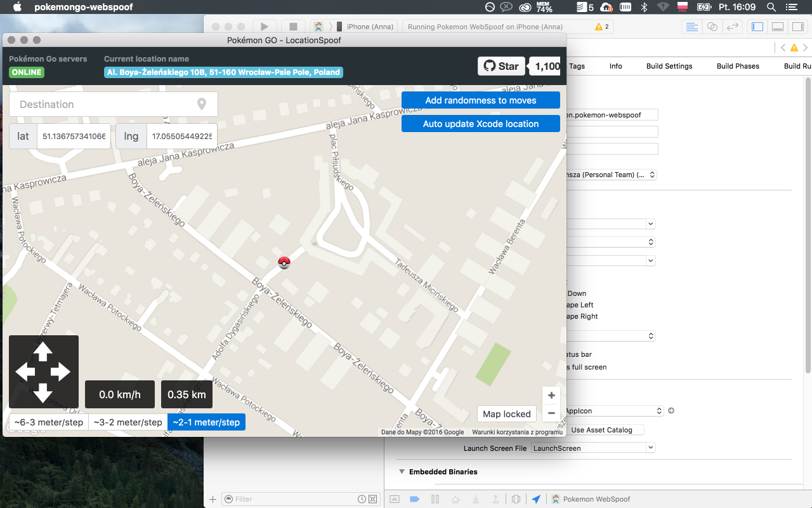The width and height of the screenshot is (812, 508).
Task: Toggle the Xcode debug area panel
Action: point(778,27)
